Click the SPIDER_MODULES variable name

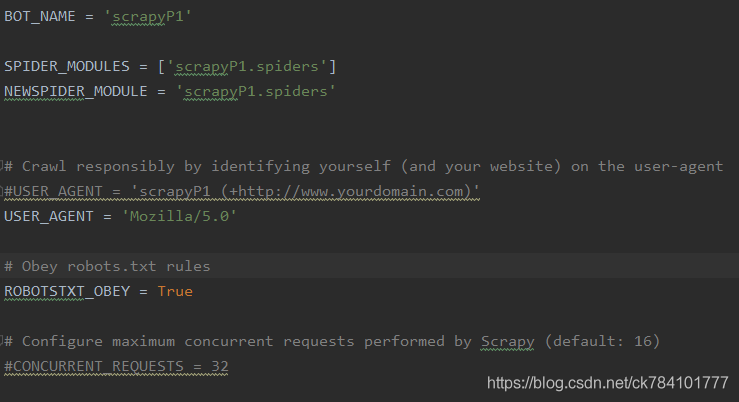pos(68,66)
